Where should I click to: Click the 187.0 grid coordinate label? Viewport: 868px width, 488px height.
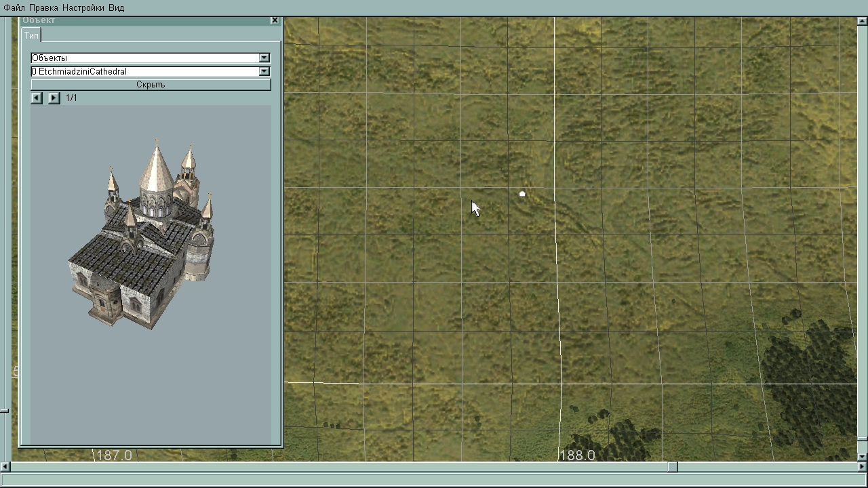pos(113,455)
